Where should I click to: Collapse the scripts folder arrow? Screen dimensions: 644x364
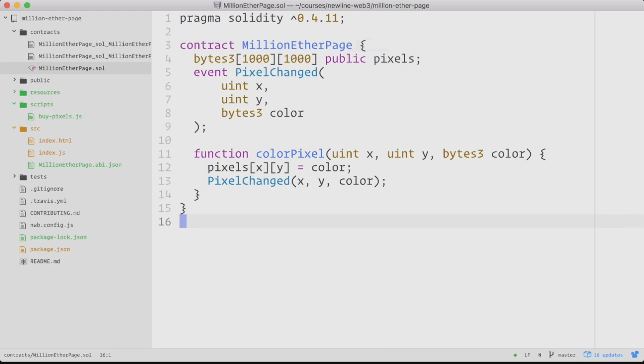[14, 104]
